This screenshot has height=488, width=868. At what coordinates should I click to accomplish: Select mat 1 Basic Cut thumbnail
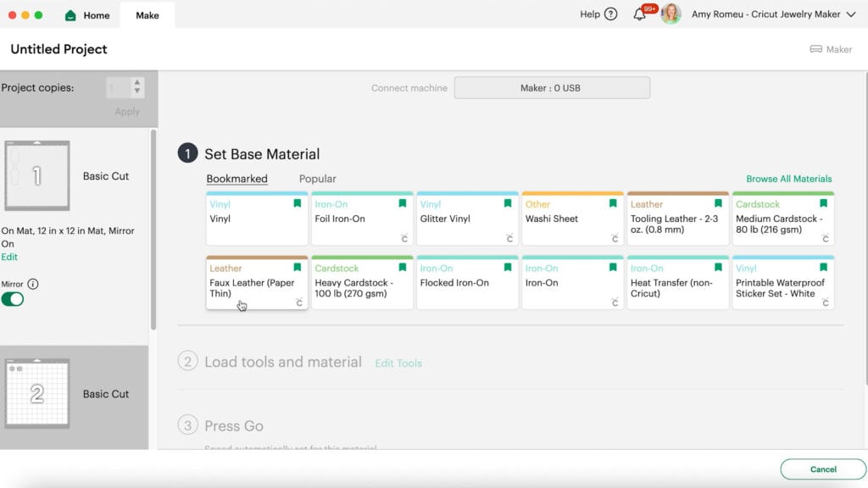pyautogui.click(x=37, y=175)
